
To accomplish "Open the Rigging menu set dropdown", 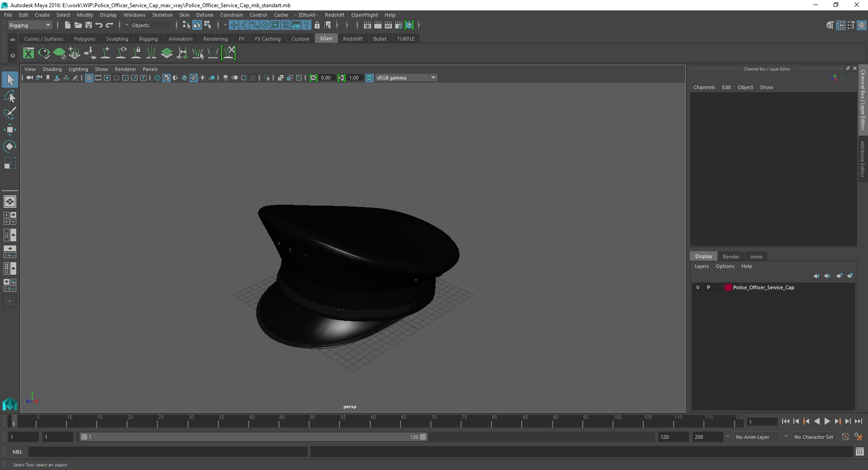I will tap(30, 25).
